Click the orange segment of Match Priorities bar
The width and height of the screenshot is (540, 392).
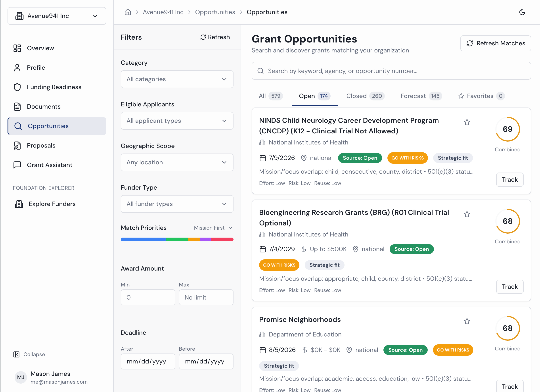[194, 239]
